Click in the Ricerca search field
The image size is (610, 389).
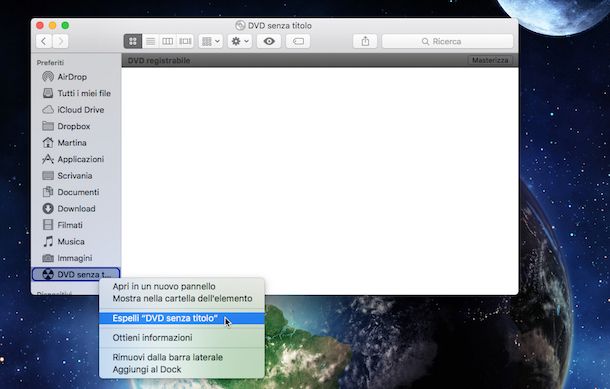point(447,41)
